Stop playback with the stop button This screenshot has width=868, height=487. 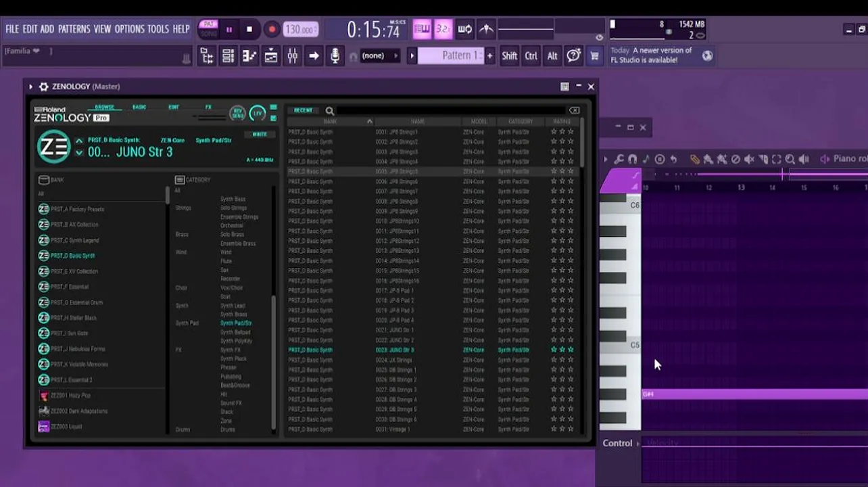pyautogui.click(x=249, y=29)
